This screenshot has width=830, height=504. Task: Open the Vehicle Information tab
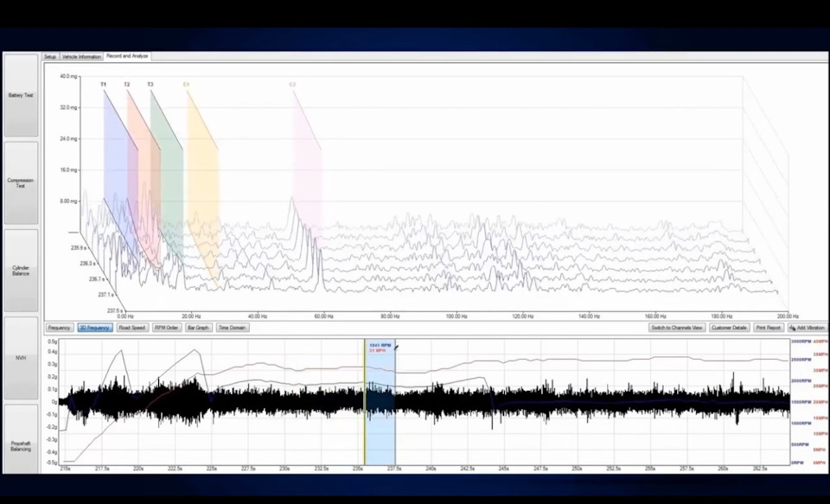81,57
